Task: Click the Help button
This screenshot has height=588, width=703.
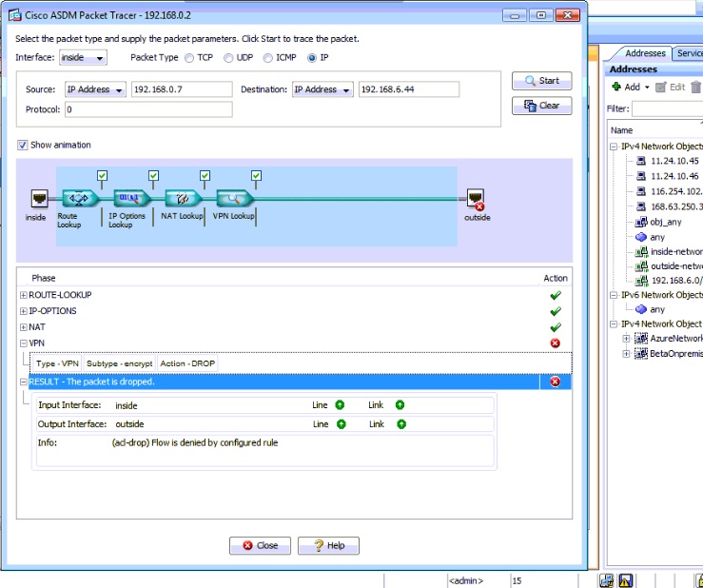Action: [x=328, y=545]
